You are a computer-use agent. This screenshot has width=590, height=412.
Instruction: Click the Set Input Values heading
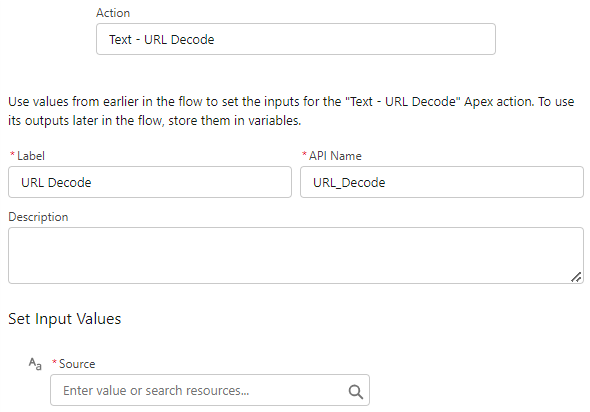coord(65,319)
